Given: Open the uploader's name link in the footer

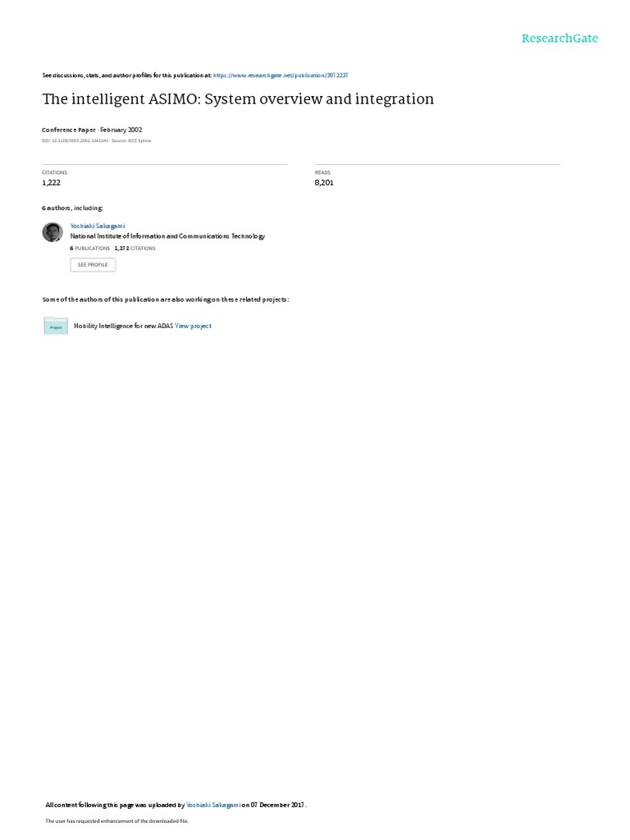Looking at the screenshot, I should (x=213, y=806).
